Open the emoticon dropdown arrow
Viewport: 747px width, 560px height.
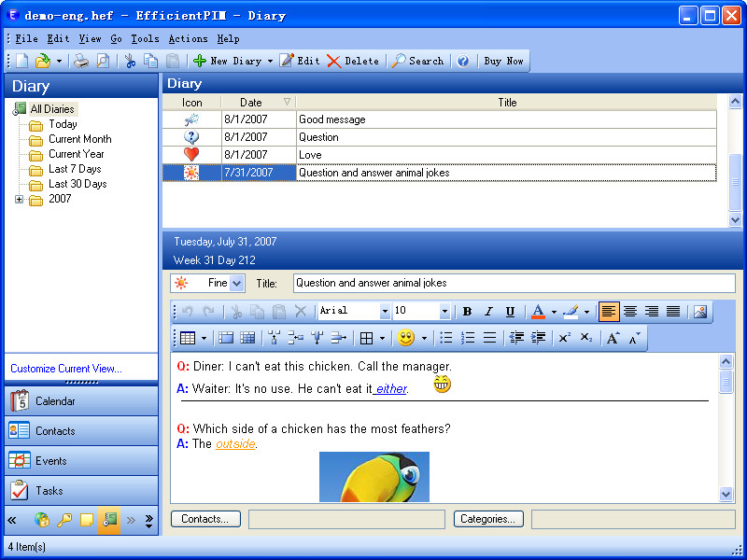pyautogui.click(x=424, y=339)
